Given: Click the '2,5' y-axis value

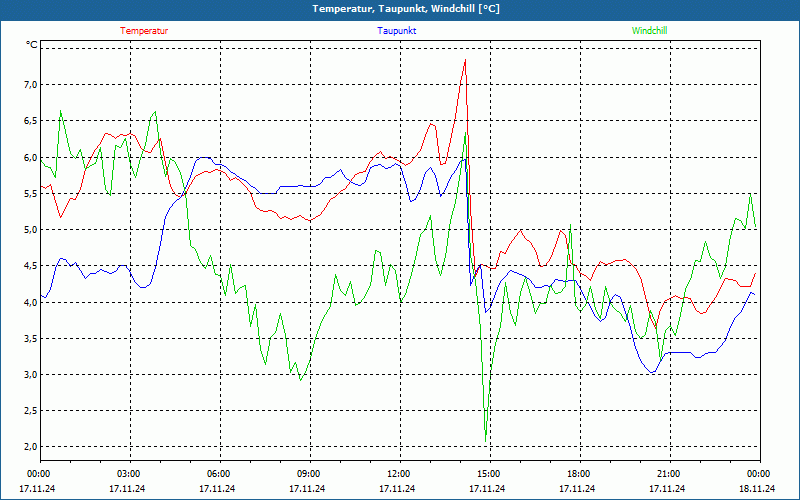Looking at the screenshot, I should [32, 411].
